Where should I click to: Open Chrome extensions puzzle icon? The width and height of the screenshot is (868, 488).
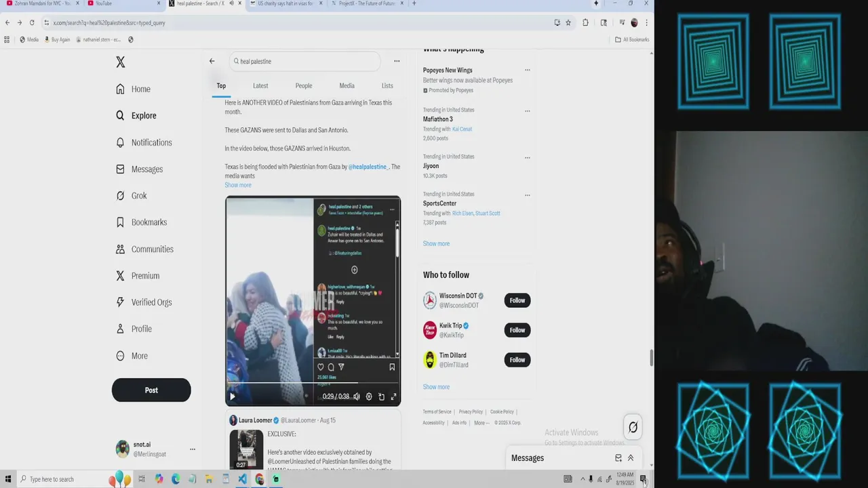[x=585, y=22]
